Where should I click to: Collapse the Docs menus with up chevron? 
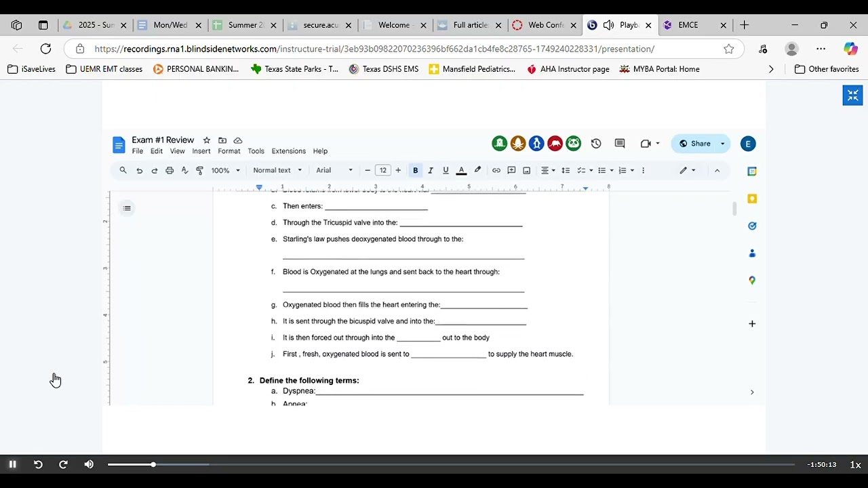coord(717,170)
